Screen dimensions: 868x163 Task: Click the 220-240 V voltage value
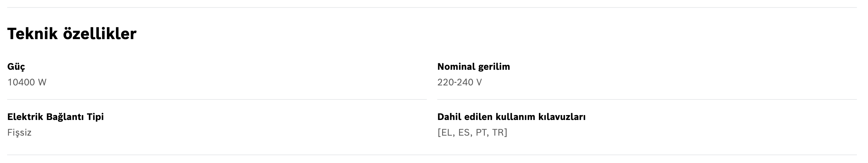[x=459, y=82]
